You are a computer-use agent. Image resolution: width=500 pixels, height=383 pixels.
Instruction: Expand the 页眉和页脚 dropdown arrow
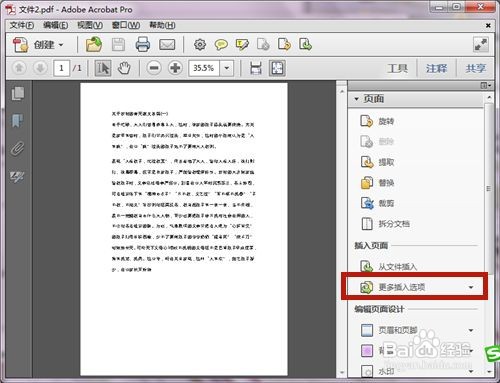pyautogui.click(x=471, y=330)
